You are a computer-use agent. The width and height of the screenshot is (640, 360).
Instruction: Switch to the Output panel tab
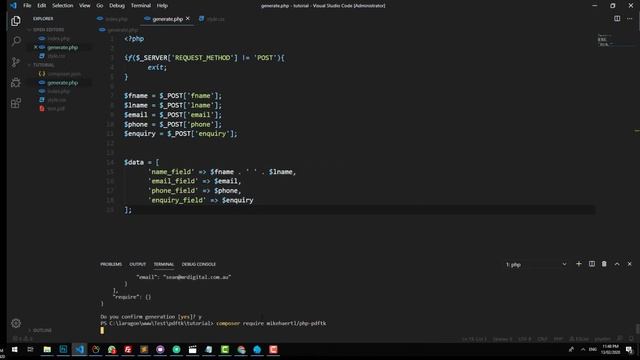click(x=138, y=264)
